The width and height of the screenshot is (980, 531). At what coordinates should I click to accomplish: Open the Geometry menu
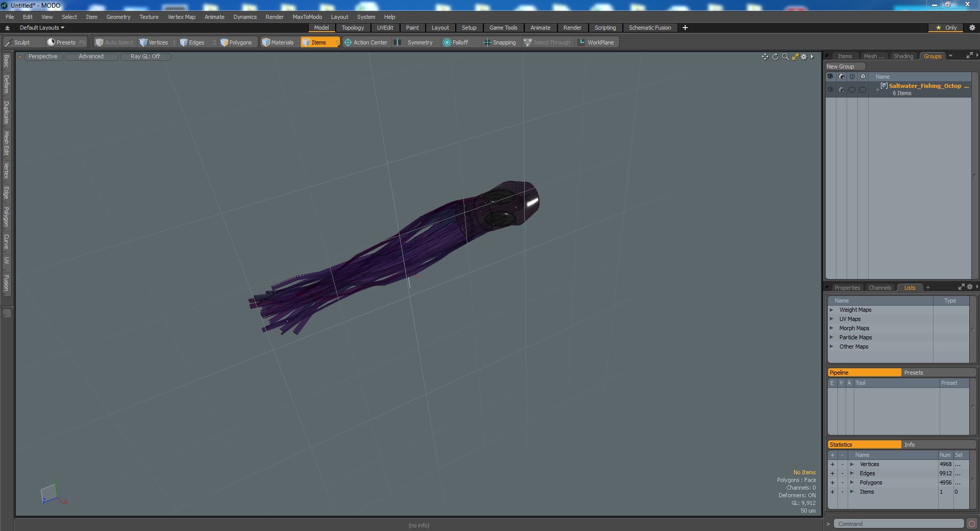118,17
